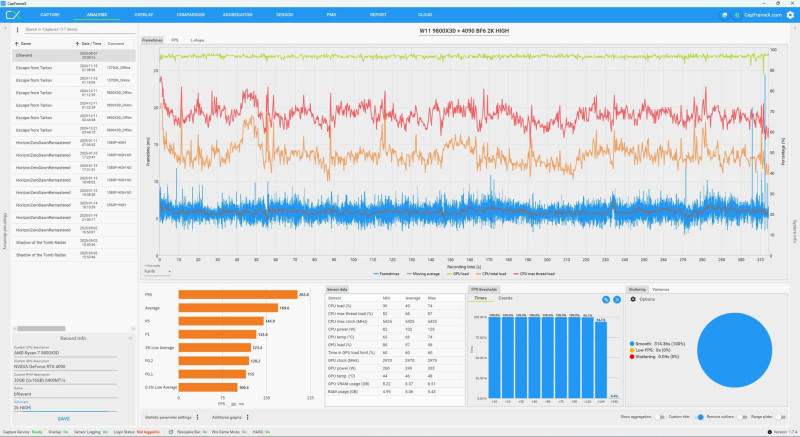Toggle Custom title switch
Screen dimensions: 800x437
(x=699, y=417)
